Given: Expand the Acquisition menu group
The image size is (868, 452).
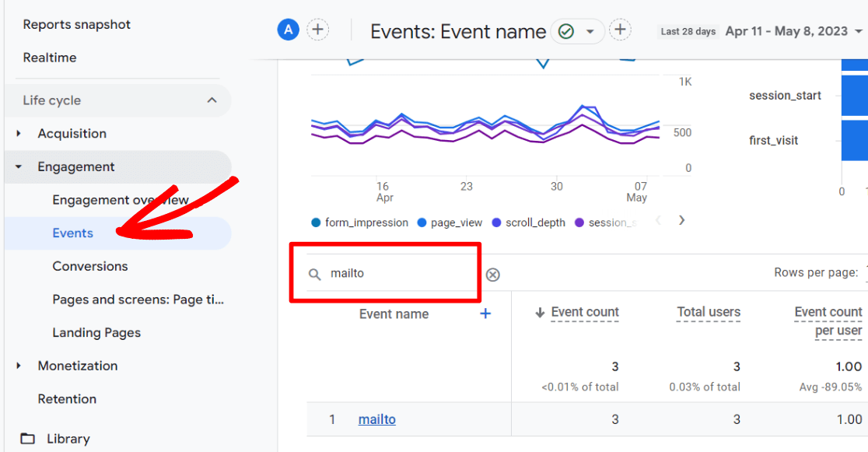Looking at the screenshot, I should point(19,134).
